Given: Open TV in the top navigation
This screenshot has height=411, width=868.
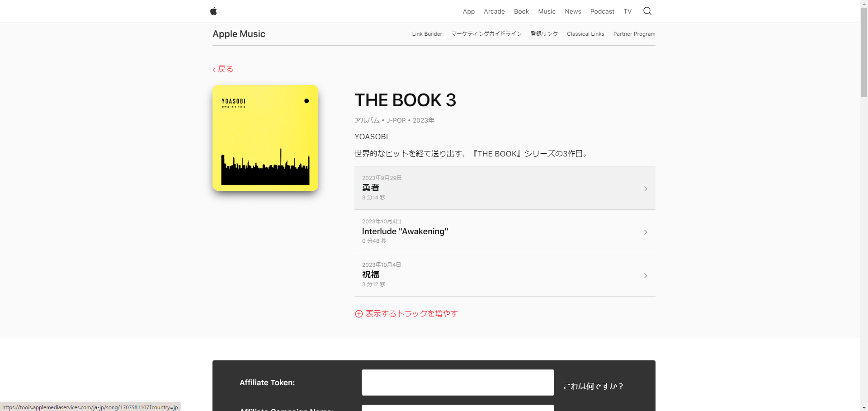Looking at the screenshot, I should point(627,11).
